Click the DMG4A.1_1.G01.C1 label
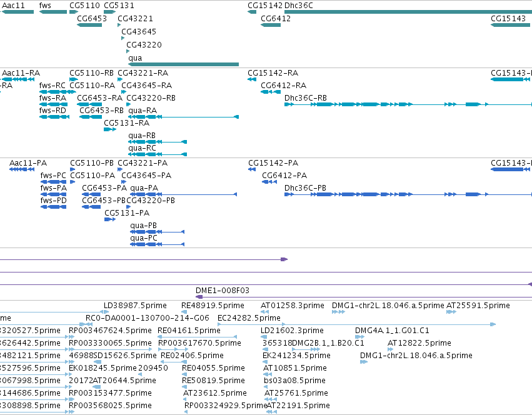Image resolution: width=532 pixels, height=415 pixels. pos(392,331)
